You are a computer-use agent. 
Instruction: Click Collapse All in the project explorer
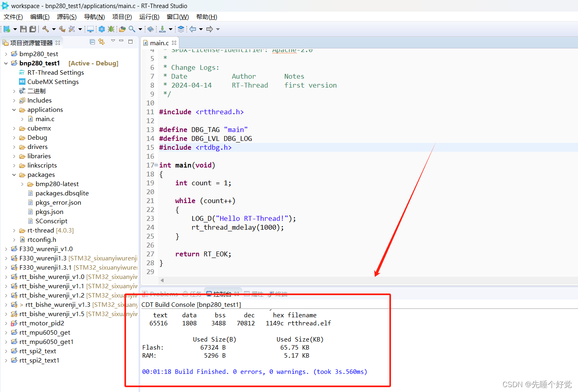point(92,42)
